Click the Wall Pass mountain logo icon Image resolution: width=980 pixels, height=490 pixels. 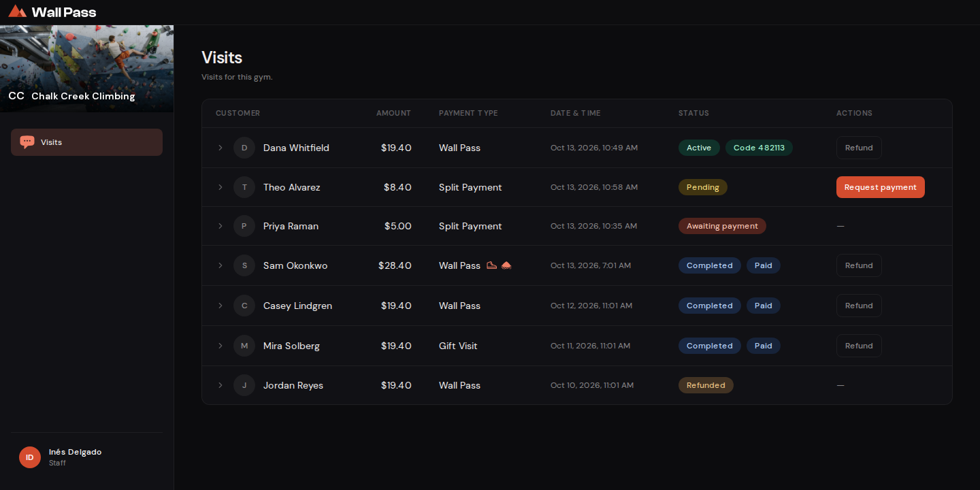(x=18, y=12)
